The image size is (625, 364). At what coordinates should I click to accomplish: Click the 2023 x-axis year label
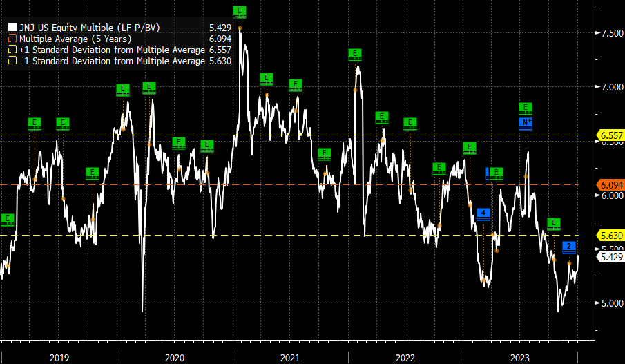coord(520,358)
